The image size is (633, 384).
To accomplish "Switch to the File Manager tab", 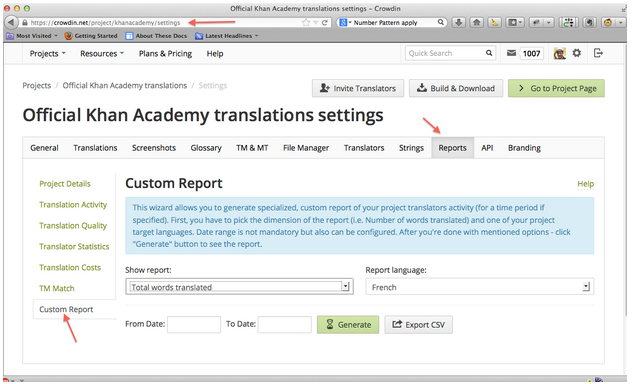I will pos(306,148).
